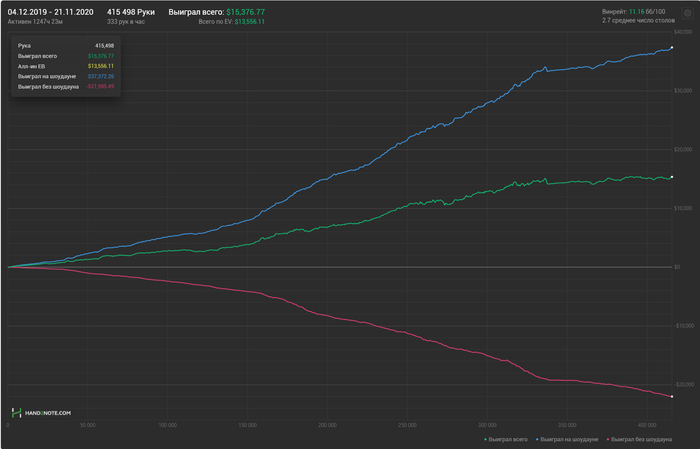Click y-axis label $10,000
Screen dimensions: 700x449
[x=683, y=208]
